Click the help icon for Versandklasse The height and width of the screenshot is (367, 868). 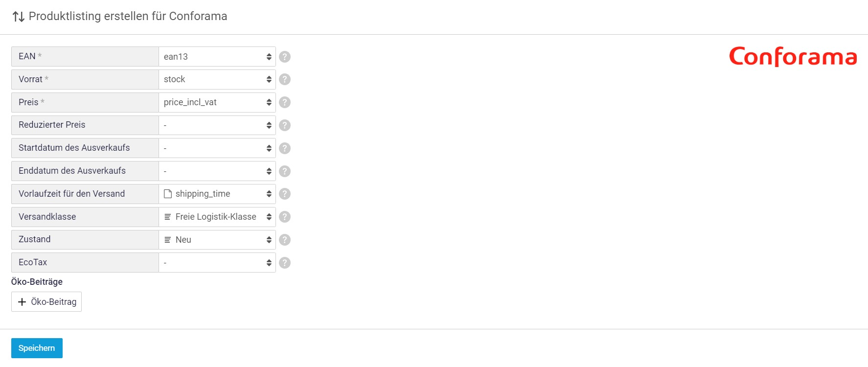coord(285,217)
